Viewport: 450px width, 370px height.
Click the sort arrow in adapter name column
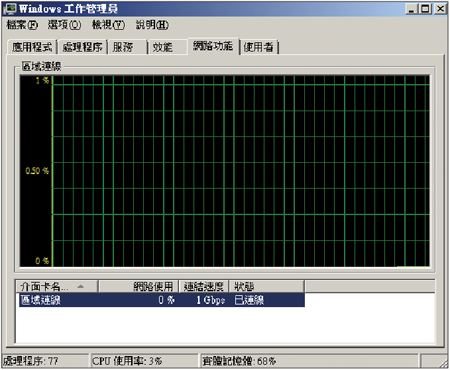81,286
